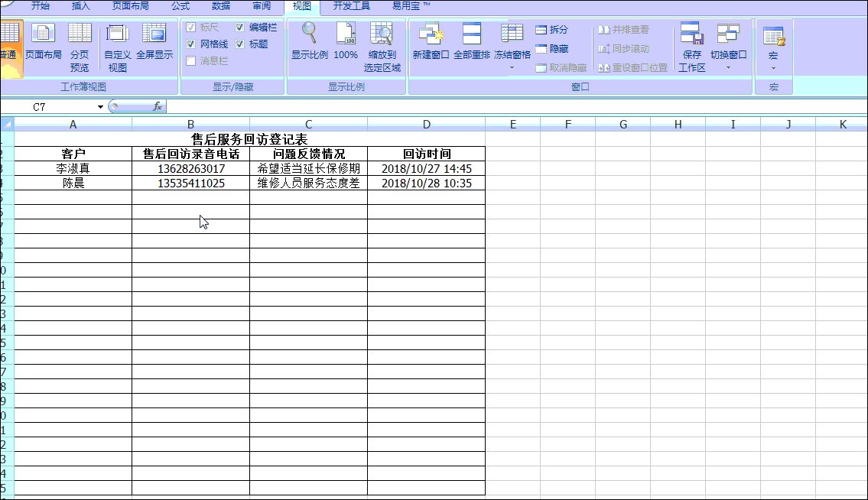868x500 pixels.
Task: Click the 分页预览 page break preview button
Action: coord(80,42)
